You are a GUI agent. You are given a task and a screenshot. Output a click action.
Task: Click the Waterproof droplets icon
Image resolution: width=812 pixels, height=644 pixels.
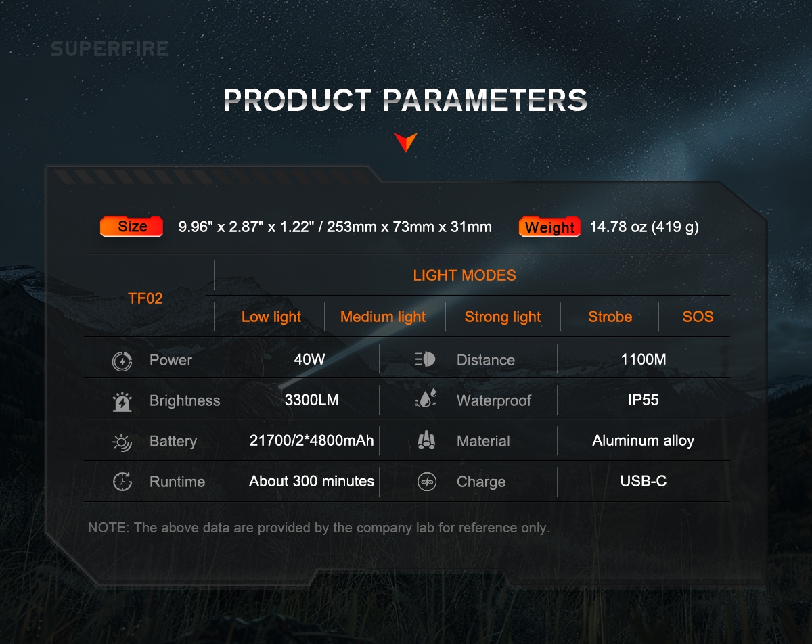click(426, 400)
